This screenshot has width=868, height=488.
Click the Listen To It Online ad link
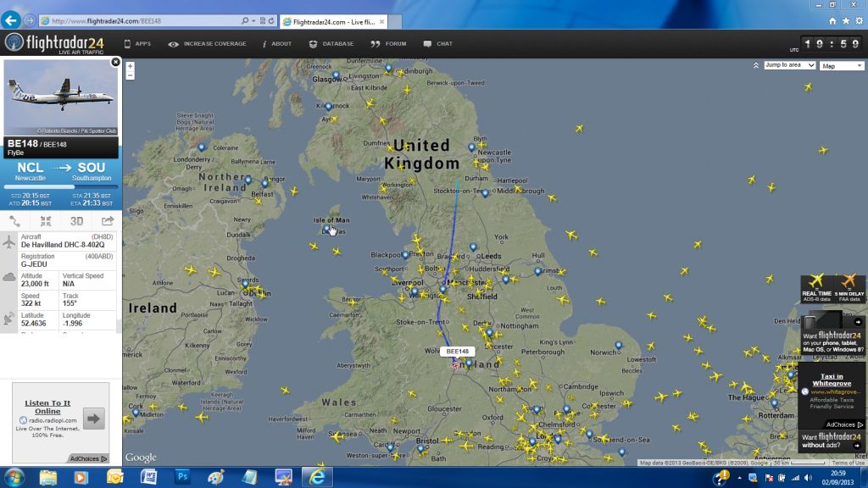click(47, 408)
